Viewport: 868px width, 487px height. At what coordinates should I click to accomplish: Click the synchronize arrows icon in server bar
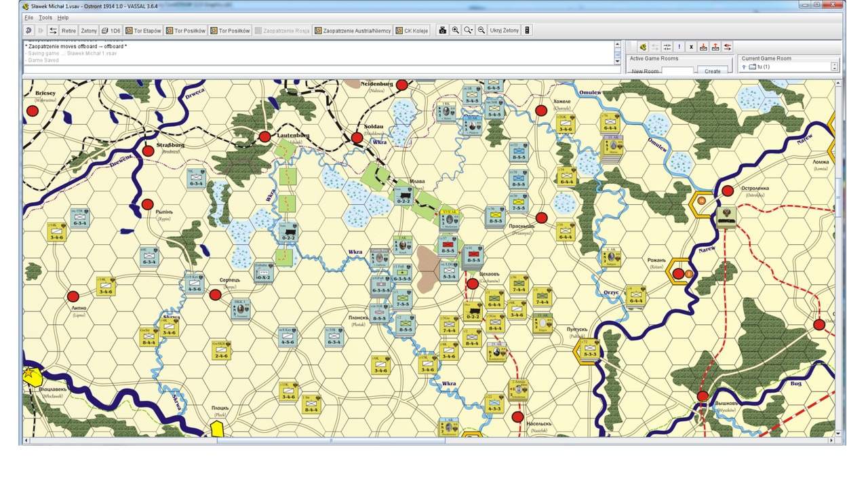coord(667,47)
